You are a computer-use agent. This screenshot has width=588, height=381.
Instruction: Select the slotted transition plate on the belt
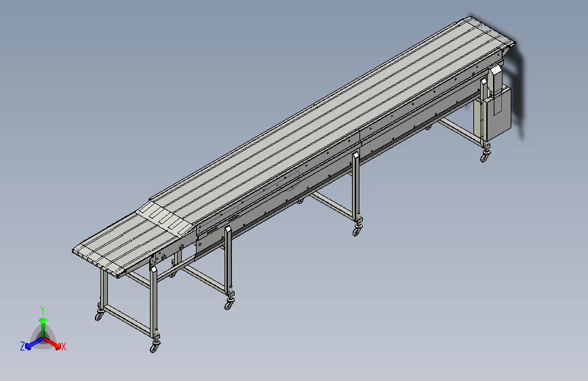(x=165, y=220)
